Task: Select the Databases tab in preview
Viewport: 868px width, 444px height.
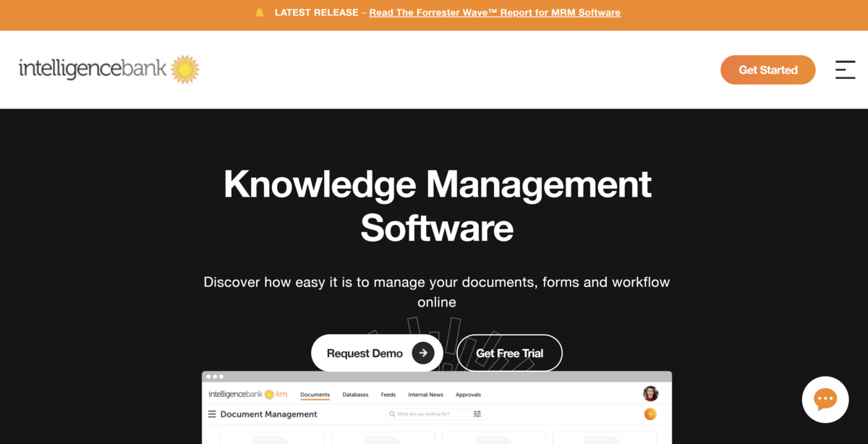Action: point(355,395)
